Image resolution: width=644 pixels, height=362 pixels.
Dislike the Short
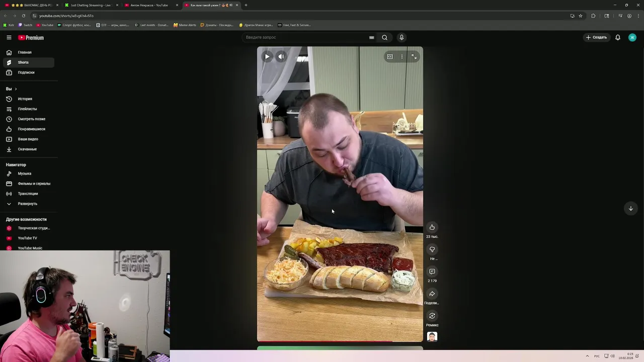pos(432,249)
